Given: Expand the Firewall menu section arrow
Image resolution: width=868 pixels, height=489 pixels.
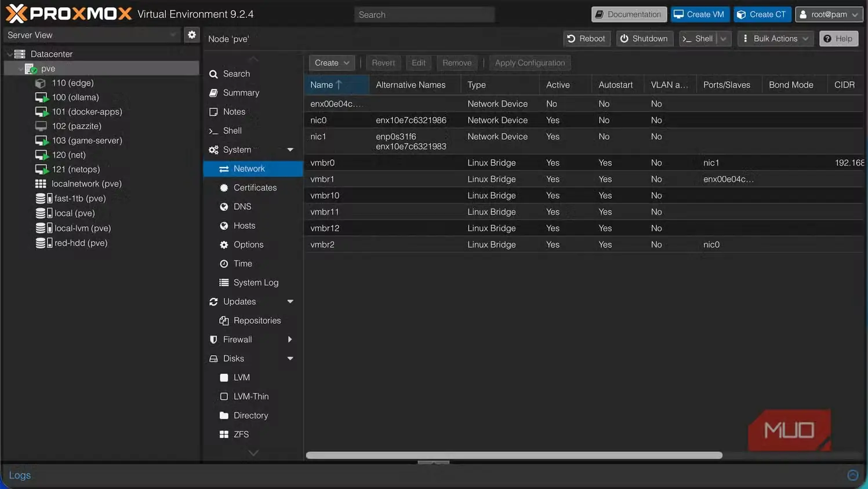Looking at the screenshot, I should pos(290,340).
